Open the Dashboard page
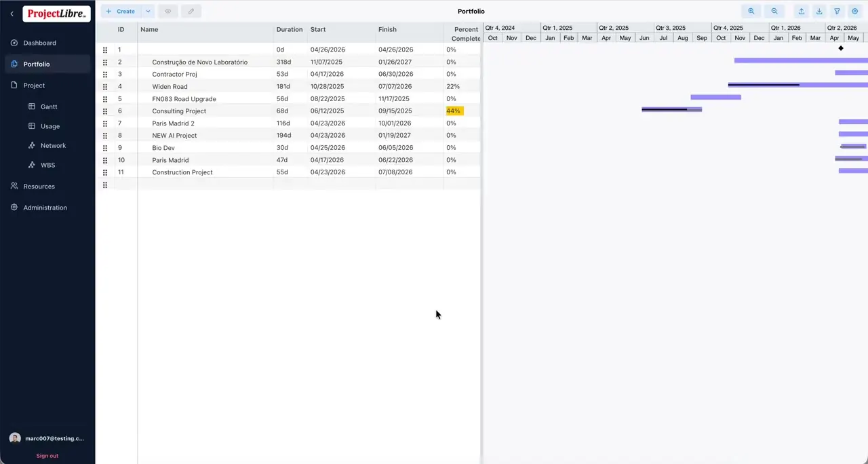 click(x=39, y=43)
